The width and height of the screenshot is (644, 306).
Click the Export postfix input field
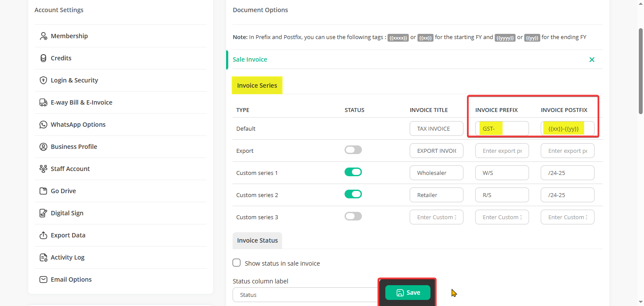568,151
